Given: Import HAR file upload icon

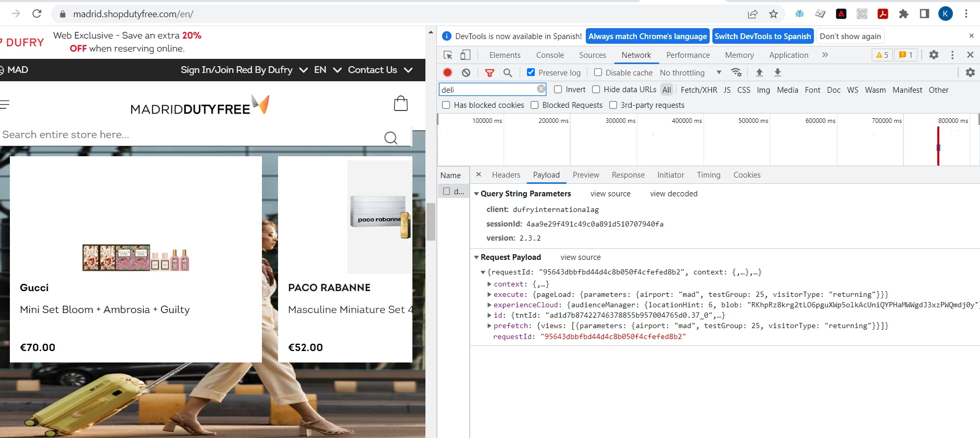Looking at the screenshot, I should 759,72.
